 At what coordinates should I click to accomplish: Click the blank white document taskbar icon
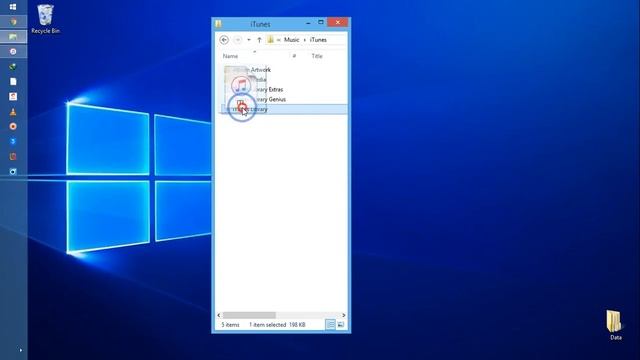click(x=13, y=82)
